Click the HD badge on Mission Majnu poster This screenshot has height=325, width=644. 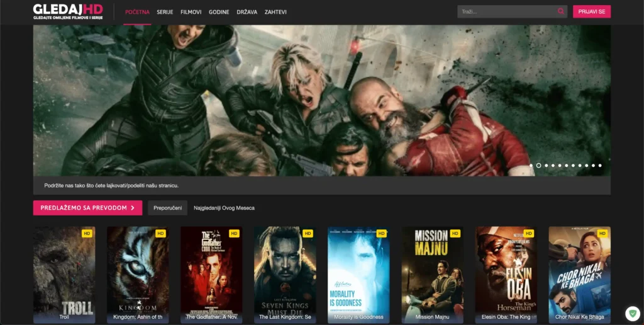pos(455,233)
